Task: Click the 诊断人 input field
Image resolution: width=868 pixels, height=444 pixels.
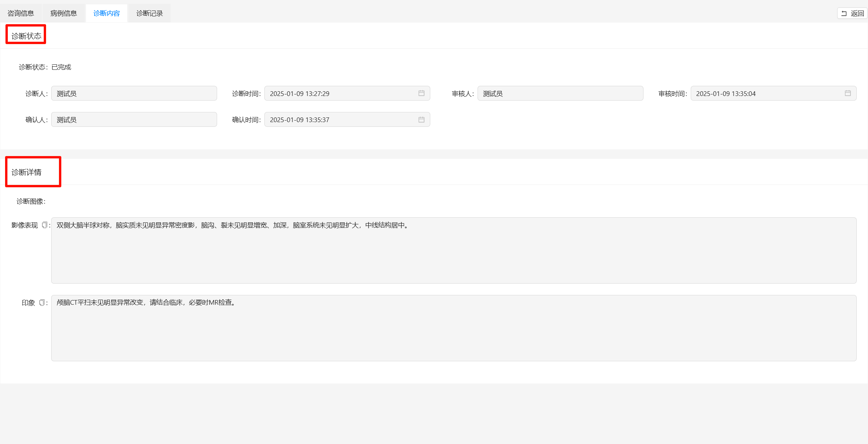Action: [x=134, y=94]
